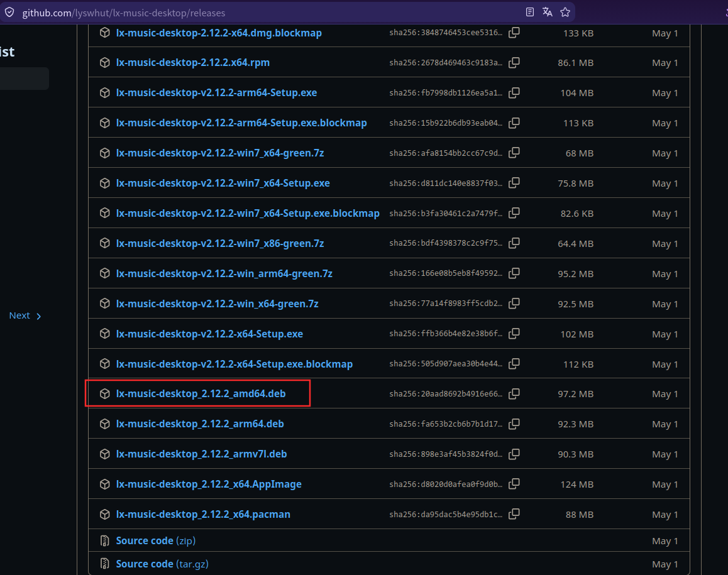This screenshot has height=575, width=728.
Task: Toggle reader view in the address bar
Action: pyautogui.click(x=530, y=12)
